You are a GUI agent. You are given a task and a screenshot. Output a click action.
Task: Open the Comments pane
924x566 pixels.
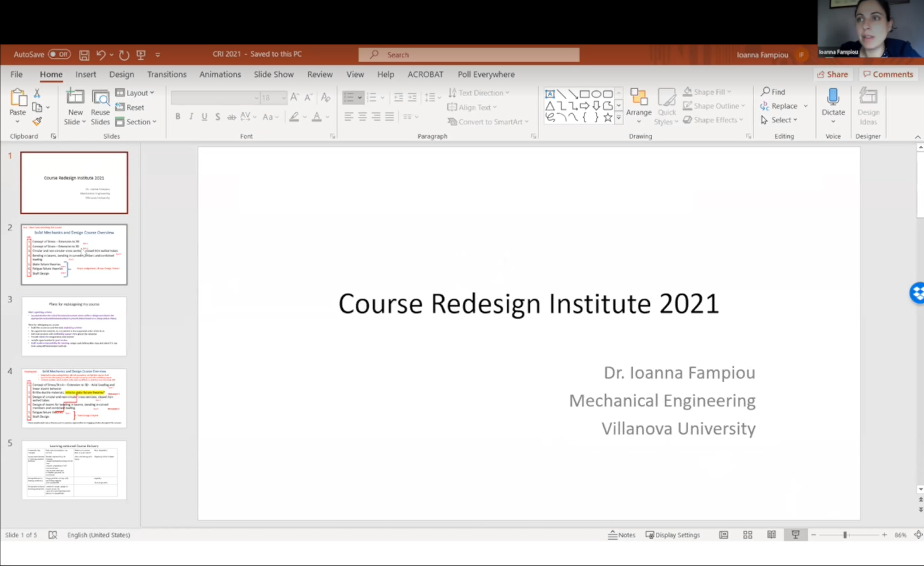[x=888, y=74]
